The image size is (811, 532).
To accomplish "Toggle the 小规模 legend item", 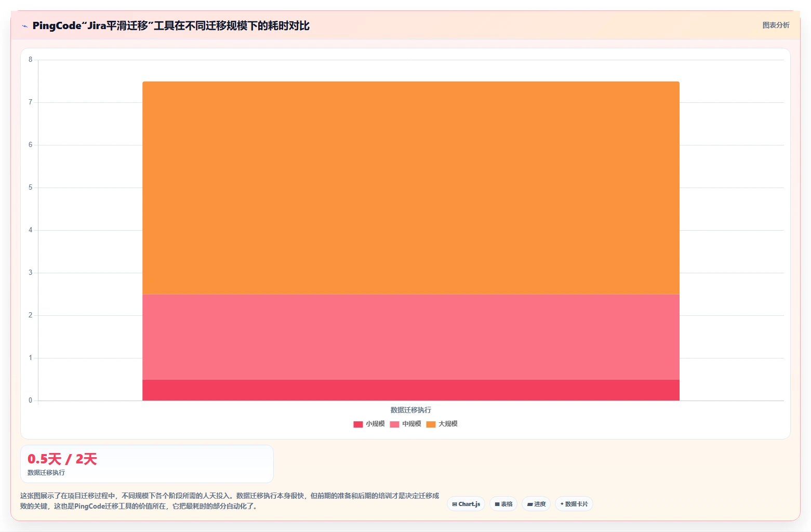I will pyautogui.click(x=369, y=424).
